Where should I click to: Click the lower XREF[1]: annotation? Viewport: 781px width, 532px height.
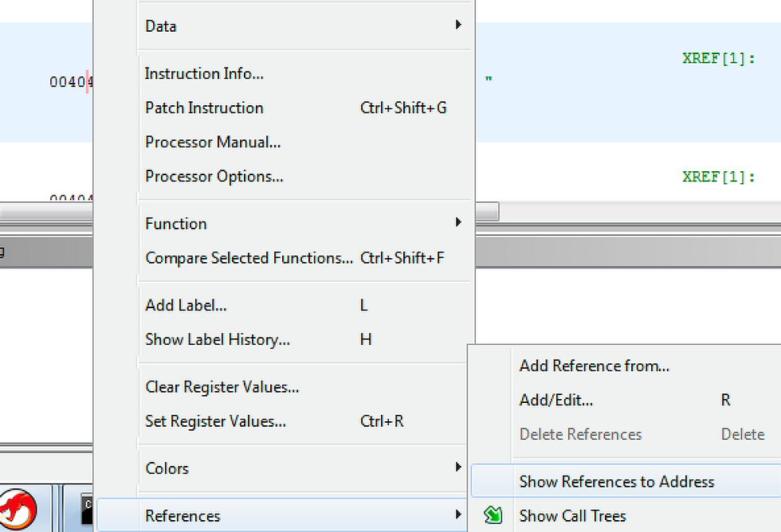718,177
